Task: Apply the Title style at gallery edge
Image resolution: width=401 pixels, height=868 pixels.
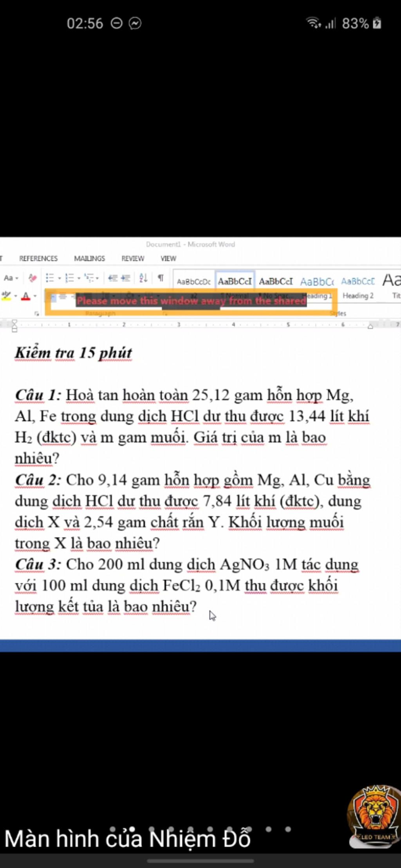Action: [392, 286]
